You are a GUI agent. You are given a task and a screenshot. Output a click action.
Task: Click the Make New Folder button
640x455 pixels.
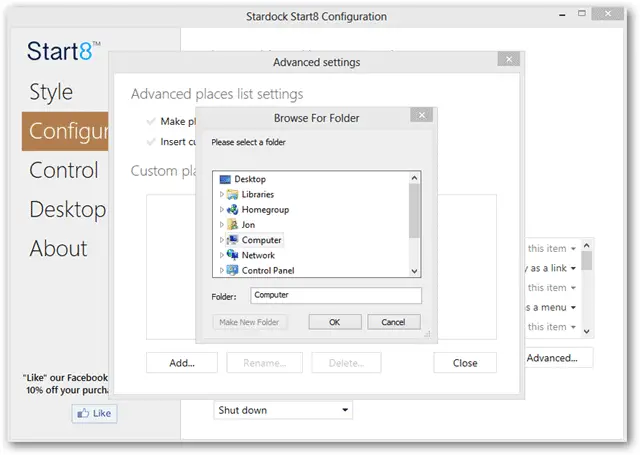click(249, 322)
